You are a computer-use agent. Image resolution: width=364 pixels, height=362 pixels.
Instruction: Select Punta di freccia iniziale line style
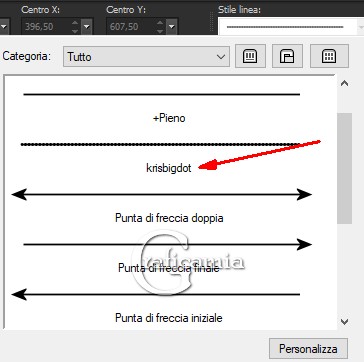tap(156, 294)
